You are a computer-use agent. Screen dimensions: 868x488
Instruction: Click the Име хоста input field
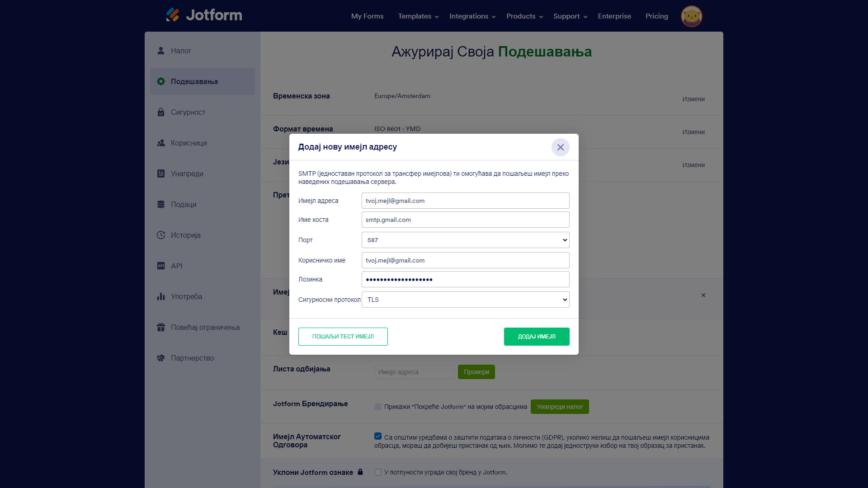(465, 220)
